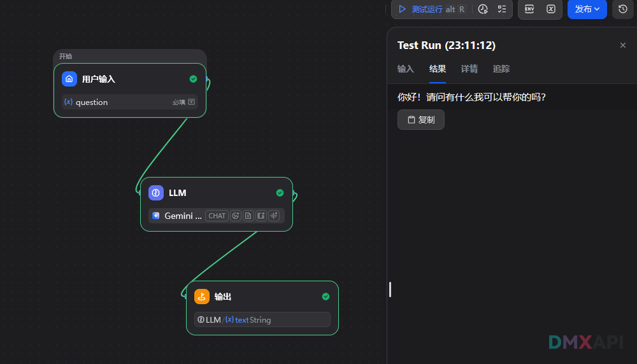This screenshot has height=364, width=637.
Task: Click the blue home icon on 用户输入 node
Action: pos(69,79)
